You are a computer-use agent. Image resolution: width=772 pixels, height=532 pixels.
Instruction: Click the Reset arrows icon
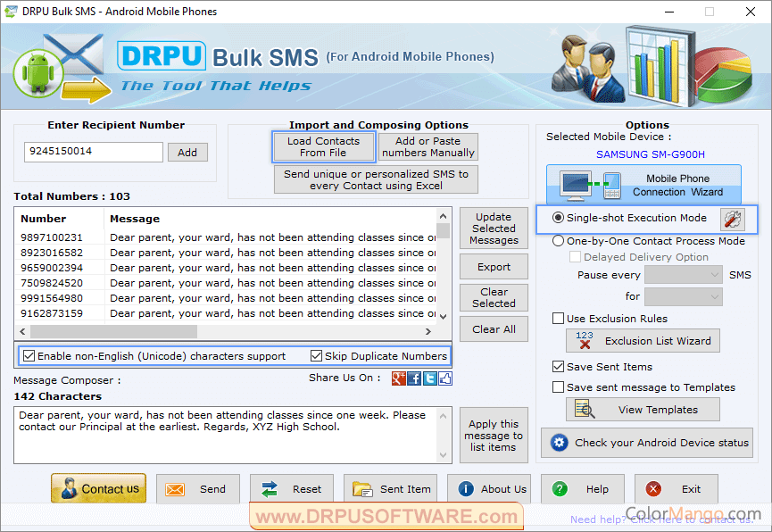270,489
